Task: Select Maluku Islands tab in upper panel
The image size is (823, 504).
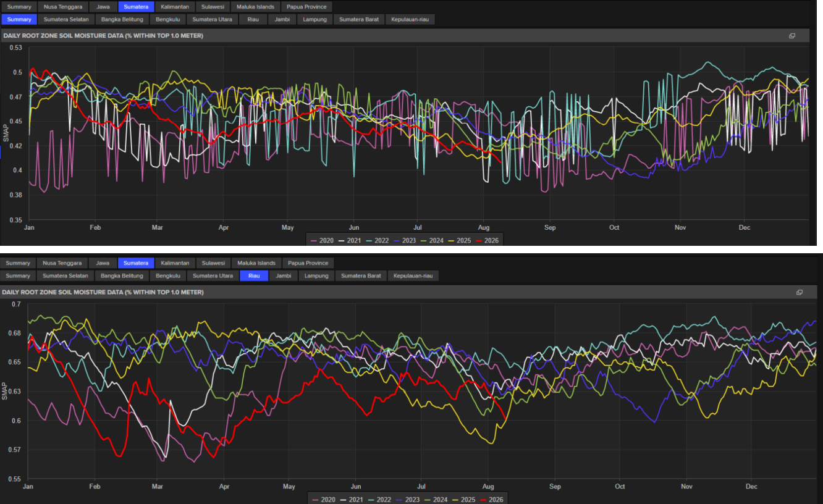Action: click(256, 7)
